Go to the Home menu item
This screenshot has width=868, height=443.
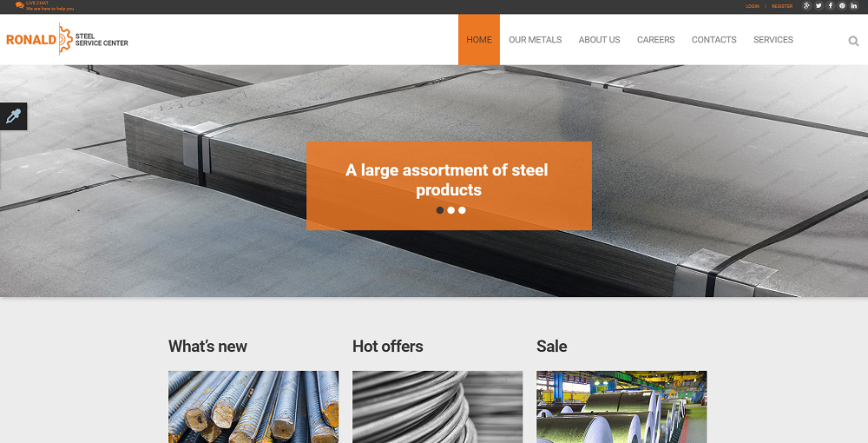coord(479,40)
